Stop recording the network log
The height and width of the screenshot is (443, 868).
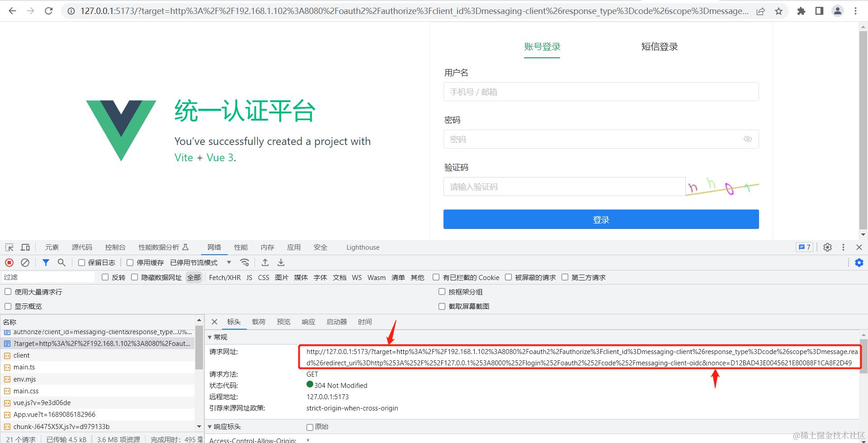coord(9,262)
